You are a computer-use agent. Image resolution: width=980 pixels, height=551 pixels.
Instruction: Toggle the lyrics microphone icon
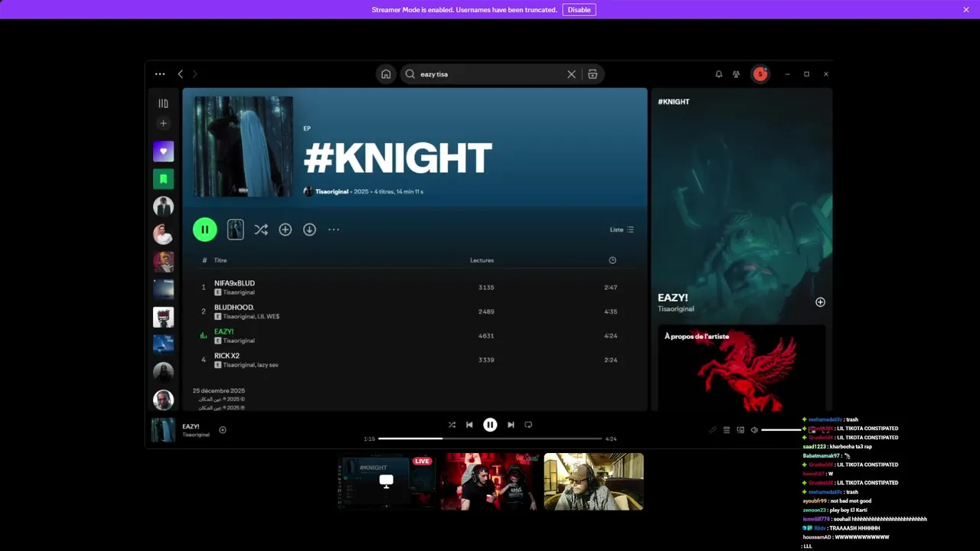pyautogui.click(x=713, y=430)
